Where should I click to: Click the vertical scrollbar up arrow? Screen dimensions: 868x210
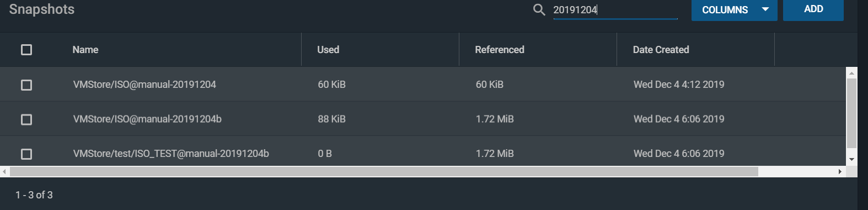click(x=851, y=73)
